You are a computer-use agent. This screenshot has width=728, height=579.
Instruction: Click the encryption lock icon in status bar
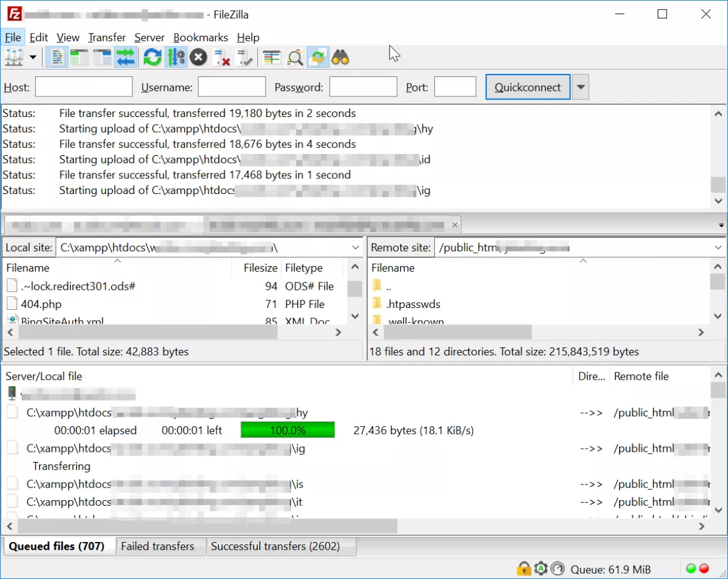click(523, 569)
